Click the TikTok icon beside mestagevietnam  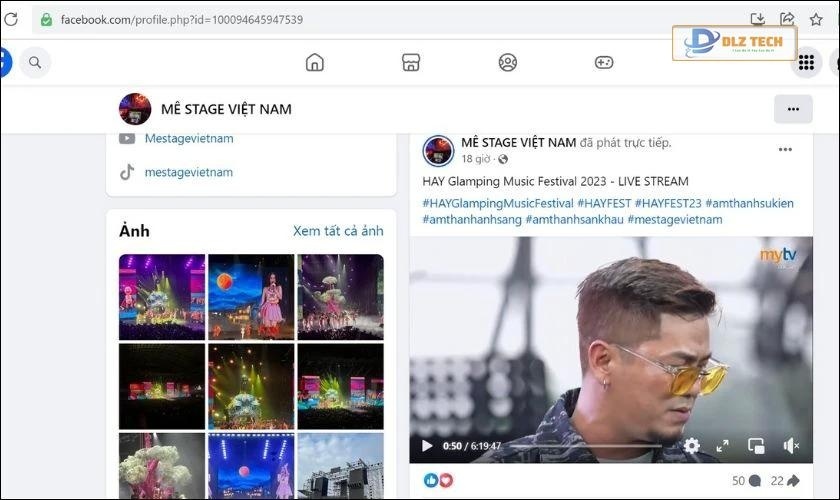point(127,172)
